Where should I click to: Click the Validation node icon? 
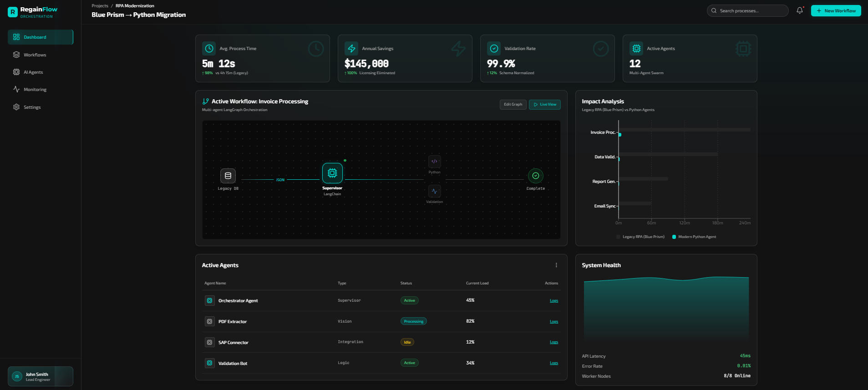(434, 191)
